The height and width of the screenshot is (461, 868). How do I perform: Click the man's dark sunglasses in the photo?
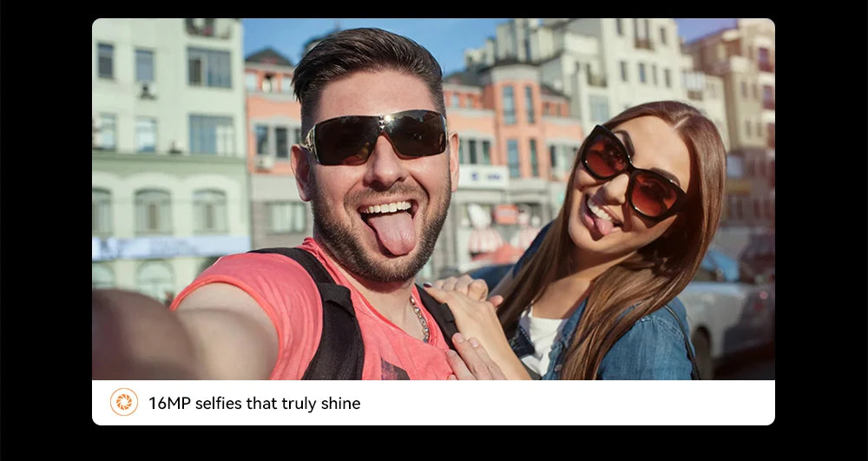click(x=375, y=136)
